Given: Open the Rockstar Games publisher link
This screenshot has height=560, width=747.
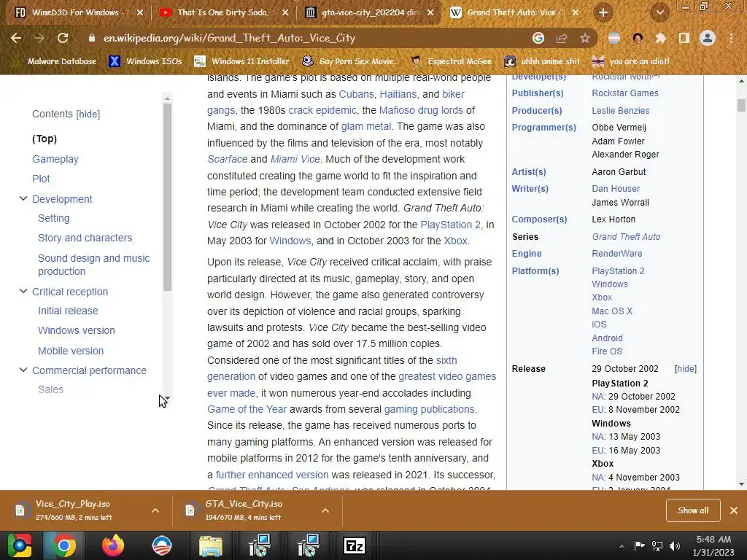Looking at the screenshot, I should (x=625, y=93).
